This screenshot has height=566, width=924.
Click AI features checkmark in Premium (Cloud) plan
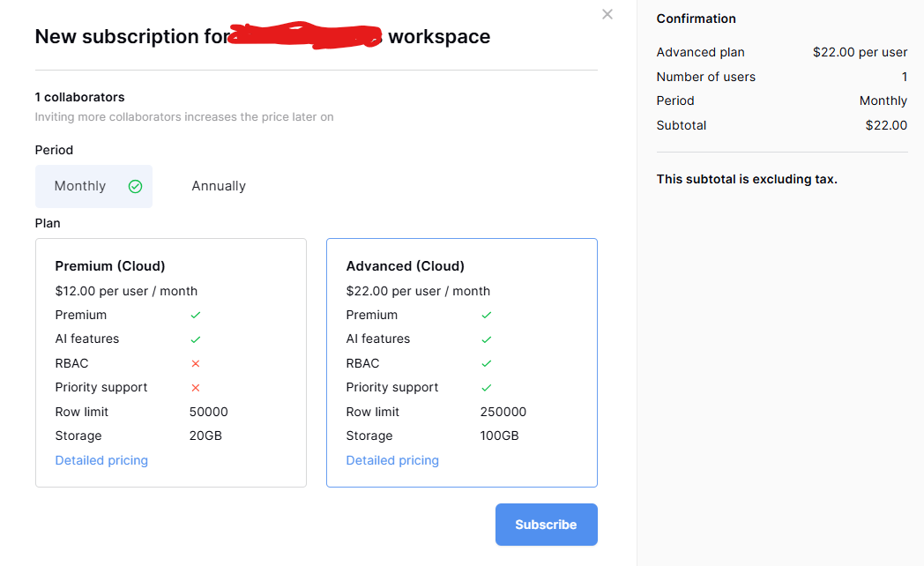(x=196, y=339)
